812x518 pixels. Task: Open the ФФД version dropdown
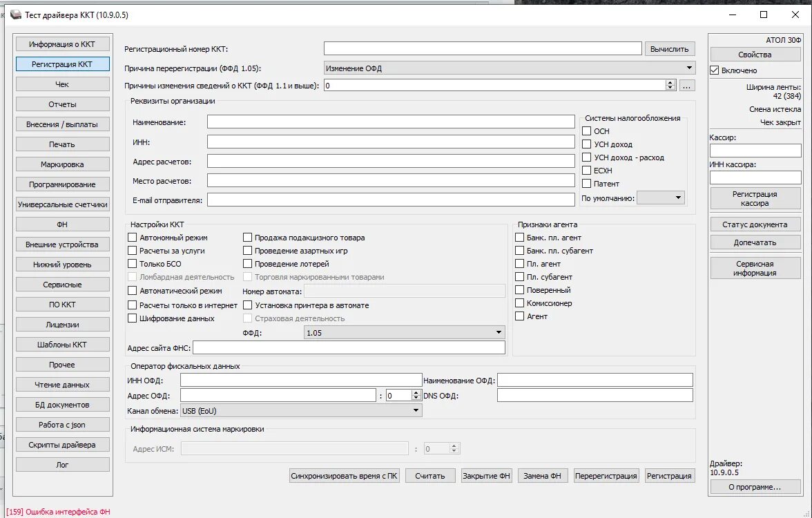[x=404, y=333]
